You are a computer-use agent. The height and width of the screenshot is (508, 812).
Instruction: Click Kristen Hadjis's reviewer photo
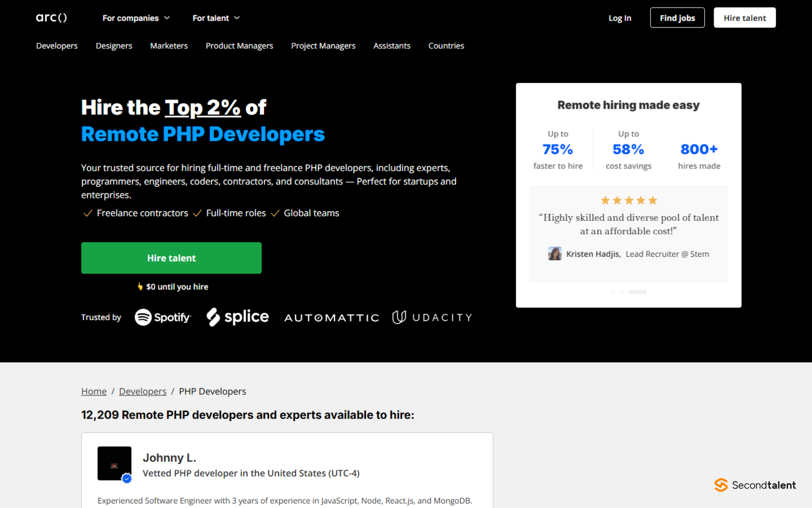pos(555,254)
